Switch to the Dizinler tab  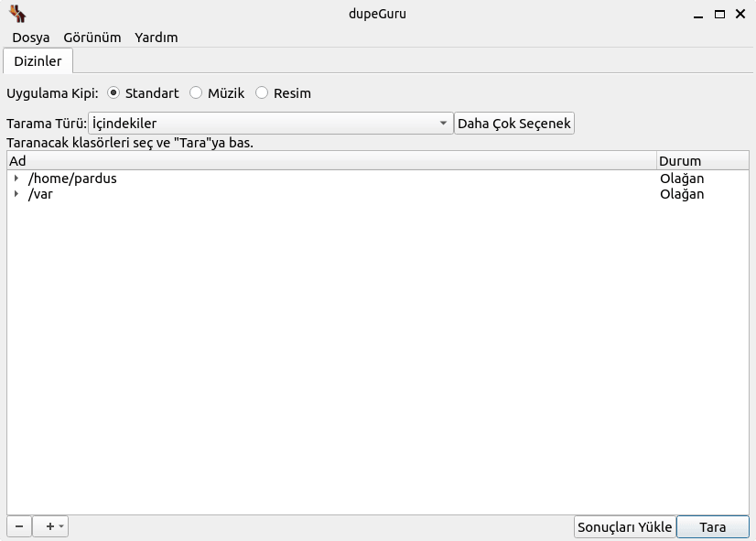(38, 61)
